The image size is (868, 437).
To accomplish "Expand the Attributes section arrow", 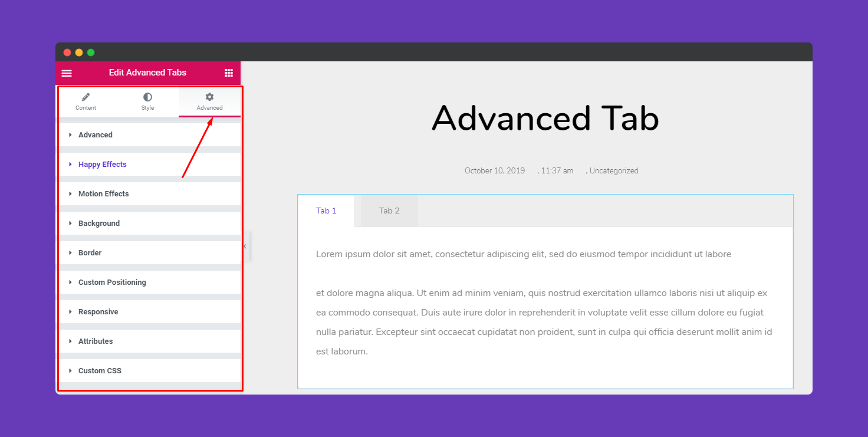I will tap(70, 341).
